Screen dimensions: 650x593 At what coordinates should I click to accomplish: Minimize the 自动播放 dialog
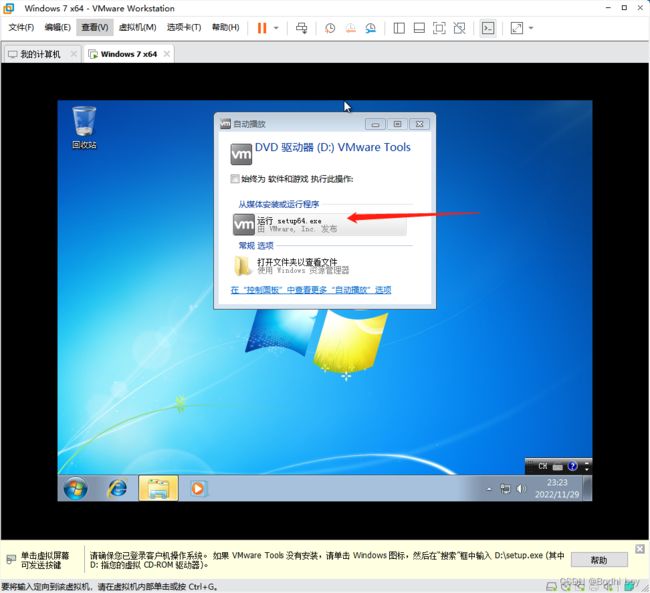[375, 124]
